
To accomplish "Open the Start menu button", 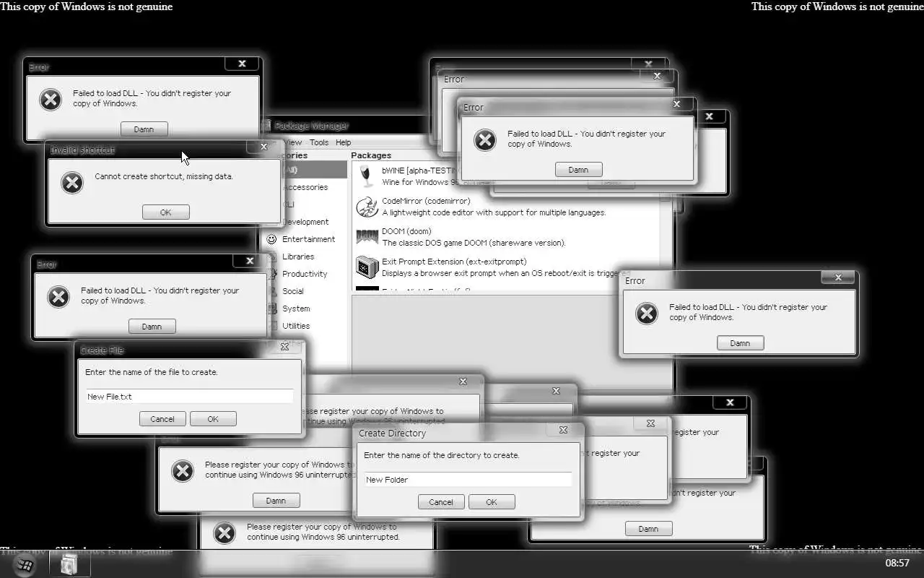I will pyautogui.click(x=25, y=564).
